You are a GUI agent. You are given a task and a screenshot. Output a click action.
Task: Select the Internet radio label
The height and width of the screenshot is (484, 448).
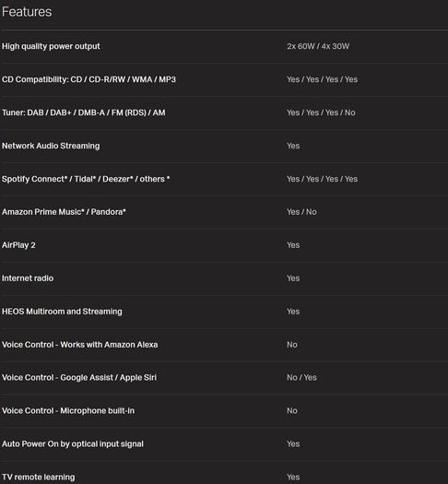tap(28, 278)
